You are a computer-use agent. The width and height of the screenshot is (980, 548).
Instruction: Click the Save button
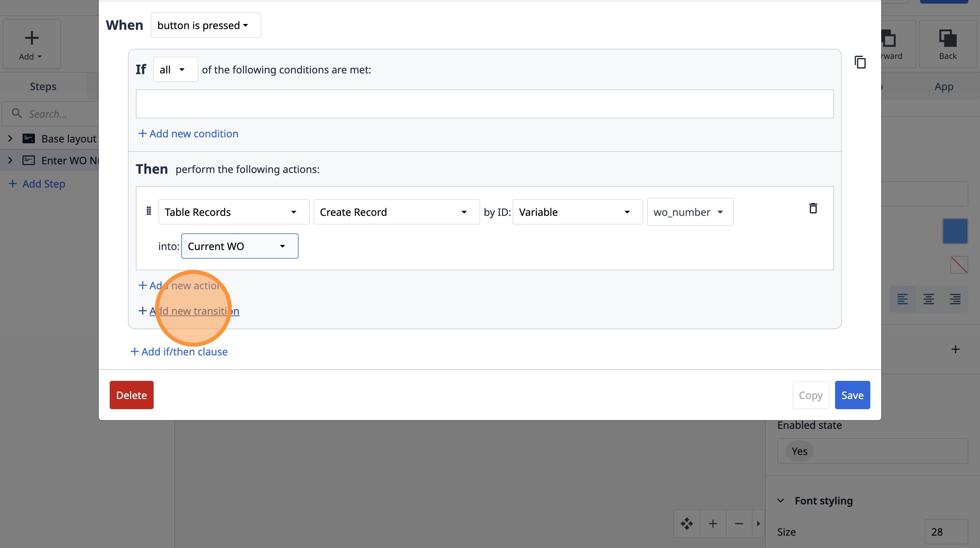(852, 395)
